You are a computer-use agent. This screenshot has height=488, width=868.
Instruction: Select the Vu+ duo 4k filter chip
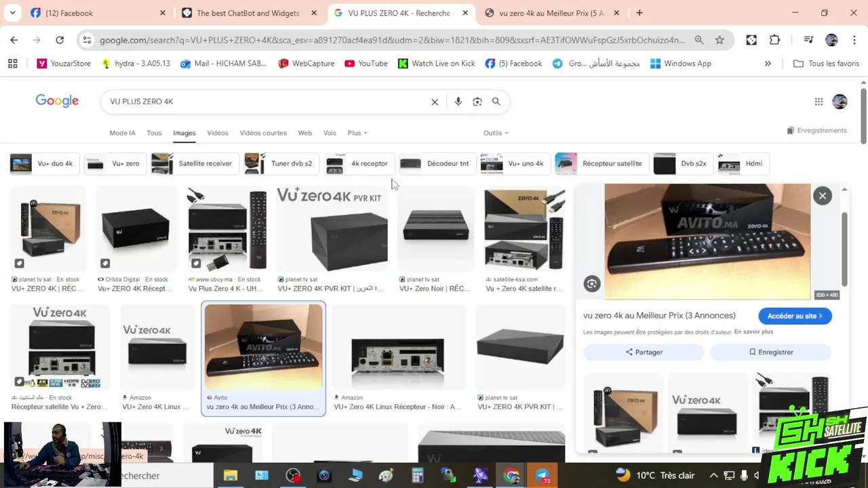(x=45, y=163)
